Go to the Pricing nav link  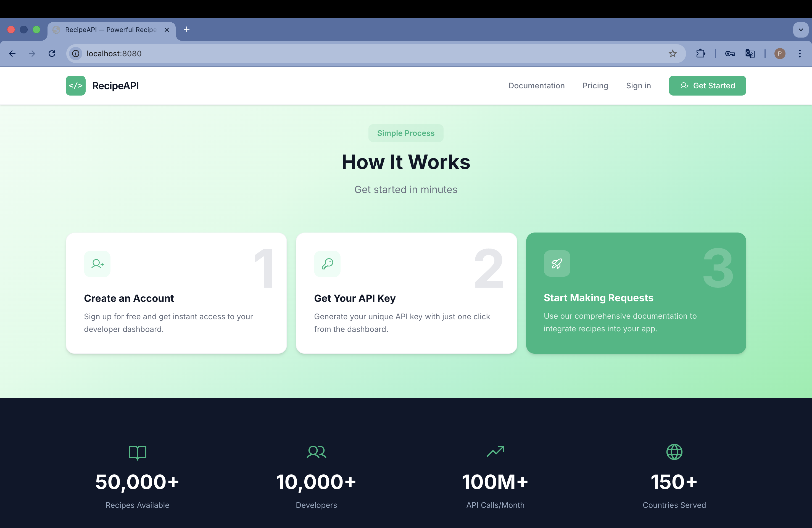[x=595, y=86]
